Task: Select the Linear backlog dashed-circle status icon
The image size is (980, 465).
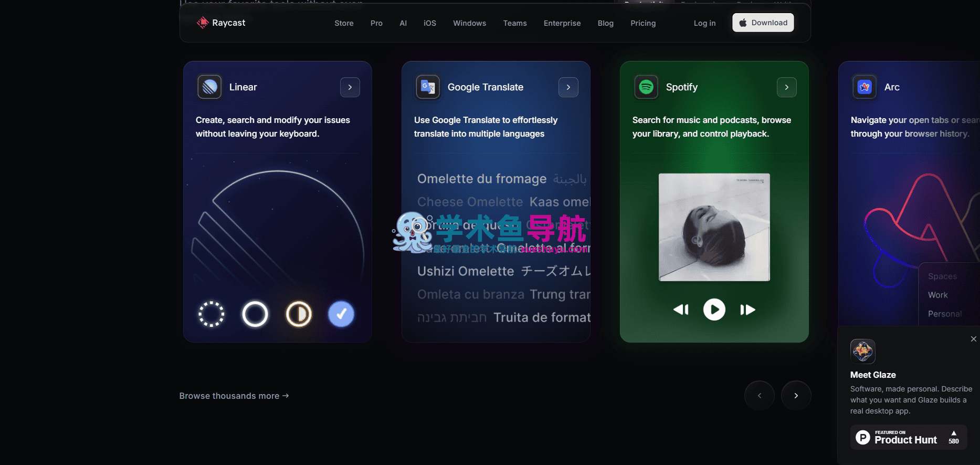Action: [211, 314]
